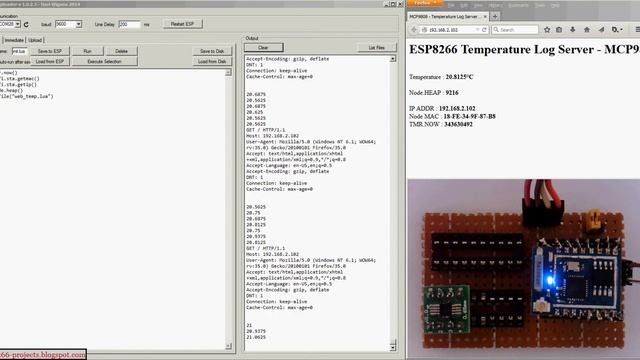Image resolution: width=640 pixels, height=360 pixels.
Task: Close the Temperature Log Server tab
Action: 485,17
